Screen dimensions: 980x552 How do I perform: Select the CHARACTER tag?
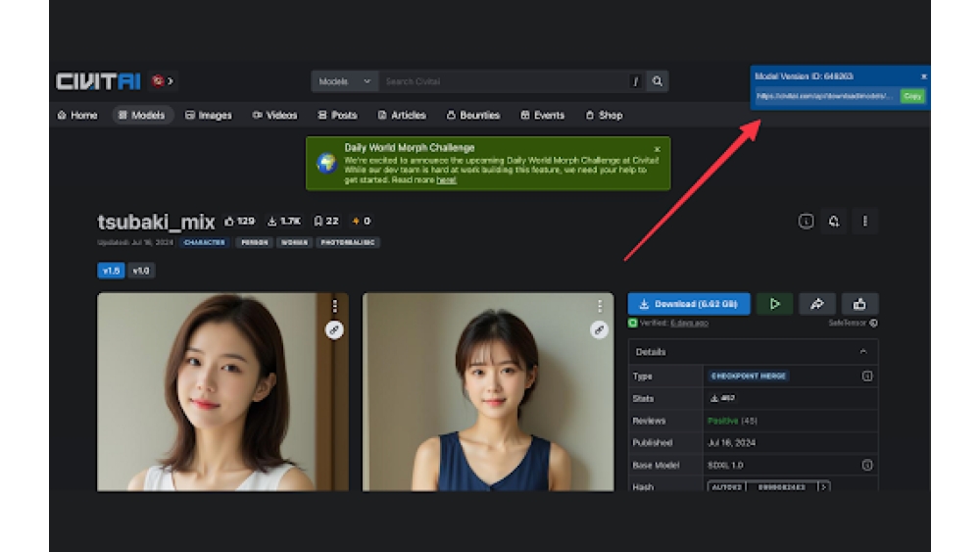(205, 242)
